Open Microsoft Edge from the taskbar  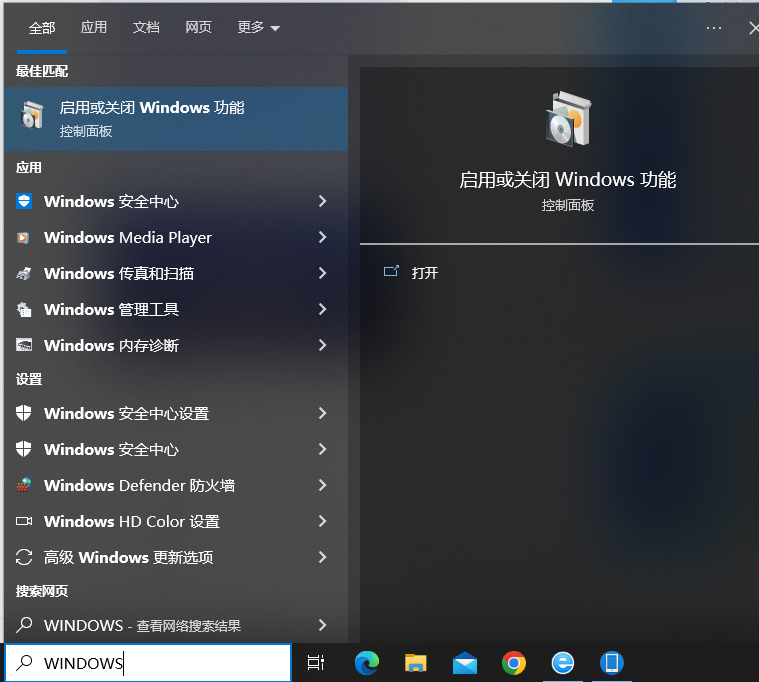[367, 662]
